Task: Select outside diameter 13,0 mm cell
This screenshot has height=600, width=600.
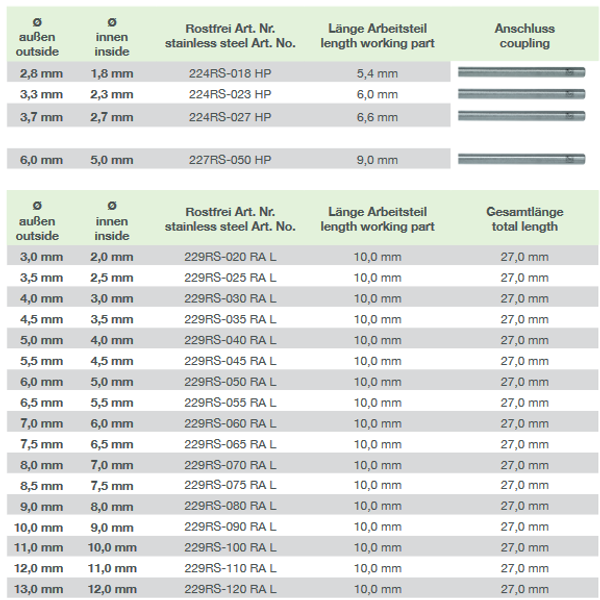Action: [38, 589]
